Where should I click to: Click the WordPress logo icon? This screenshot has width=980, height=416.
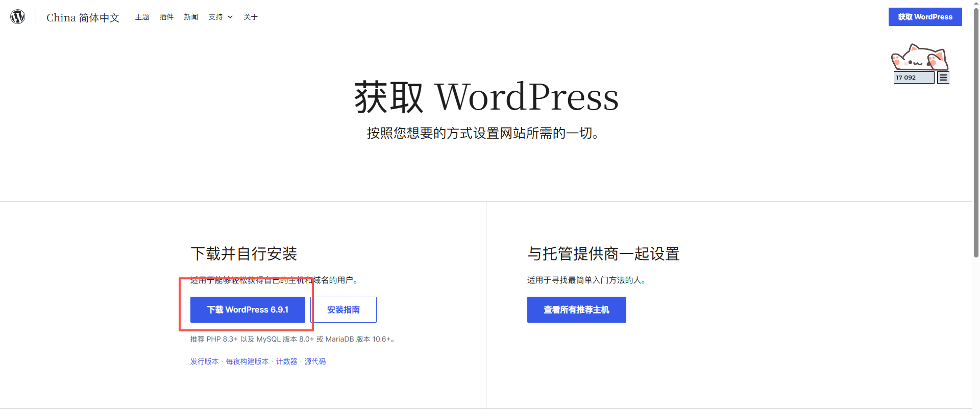click(x=18, y=17)
